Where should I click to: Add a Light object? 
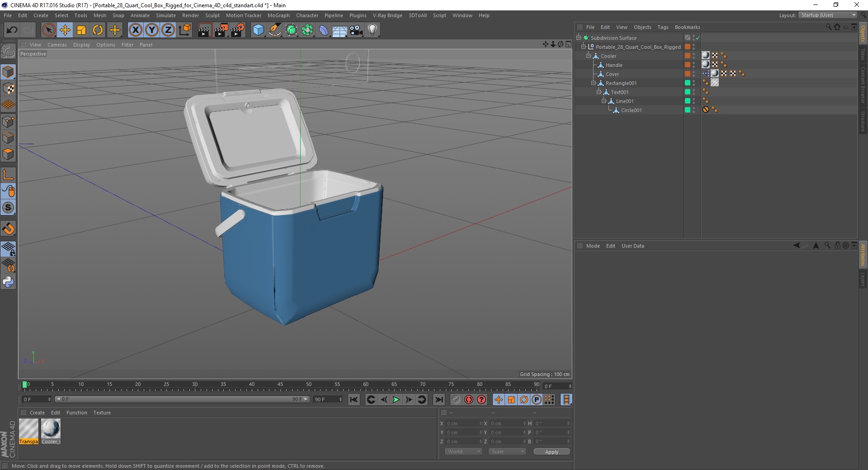(373, 30)
